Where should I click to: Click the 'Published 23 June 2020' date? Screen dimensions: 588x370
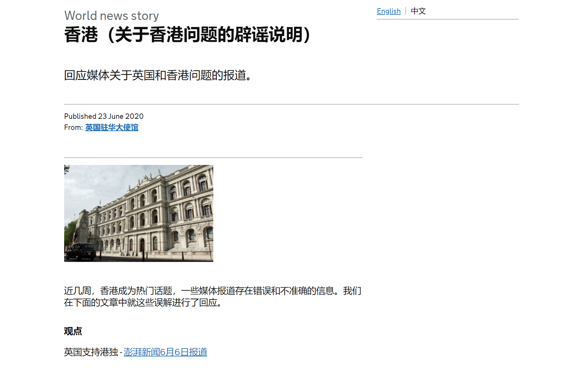[x=104, y=116]
